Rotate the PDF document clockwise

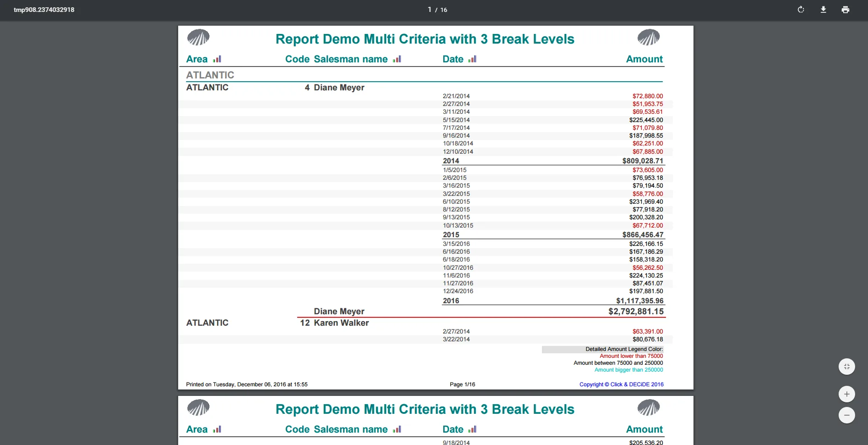point(801,10)
